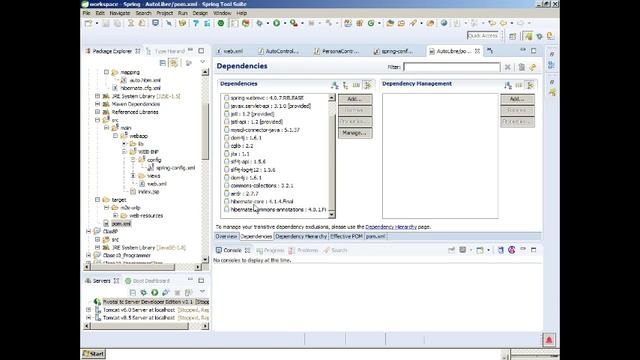
Task: Select pom.xml in Package Explorer
Action: click(x=121, y=224)
